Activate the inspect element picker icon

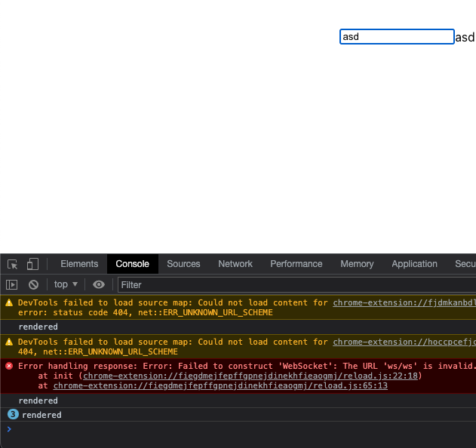(x=12, y=264)
